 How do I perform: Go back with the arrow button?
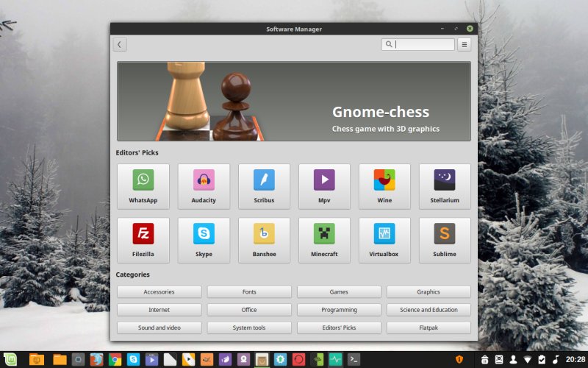tap(120, 44)
